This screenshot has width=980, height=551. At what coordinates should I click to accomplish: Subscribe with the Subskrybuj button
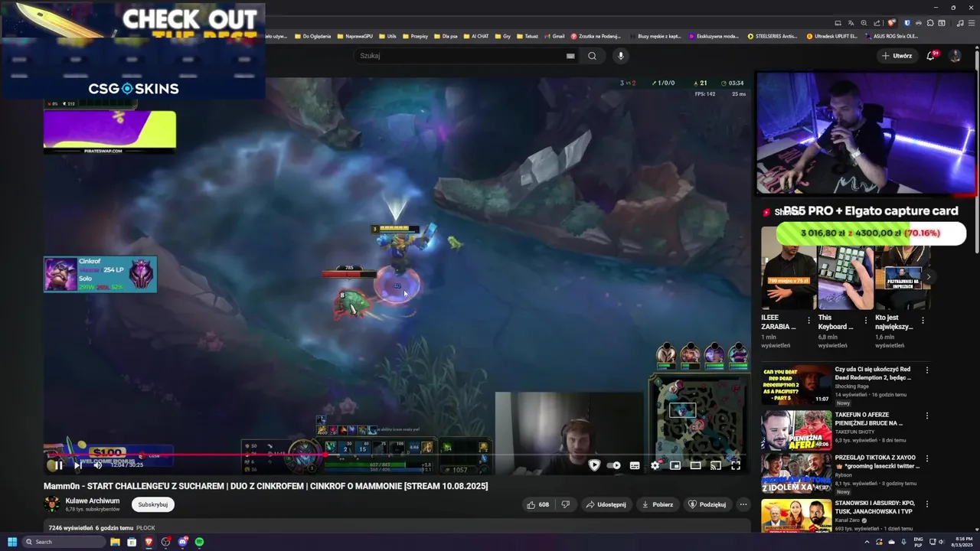[x=153, y=504]
